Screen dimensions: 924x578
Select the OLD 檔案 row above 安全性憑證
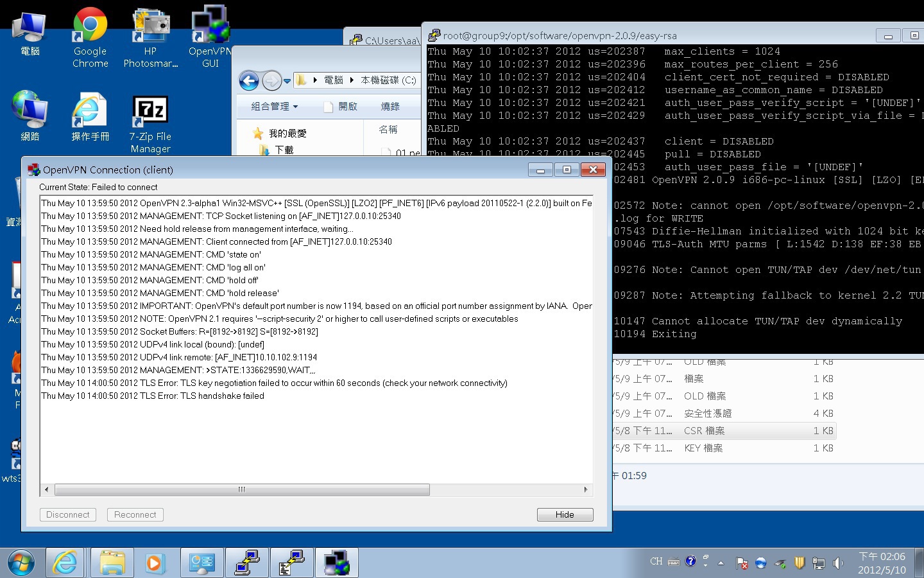[724, 396]
